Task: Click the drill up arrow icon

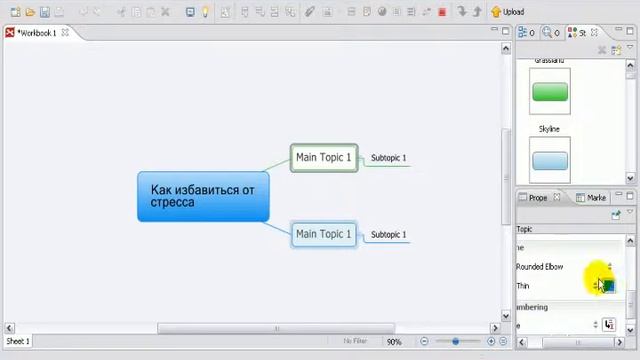Action: tap(477, 11)
